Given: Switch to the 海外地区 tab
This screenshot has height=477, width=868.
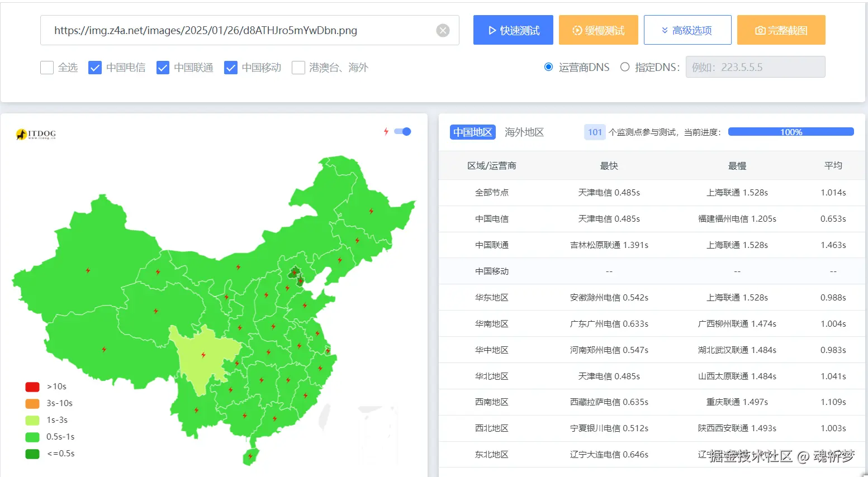Looking at the screenshot, I should click(x=524, y=132).
